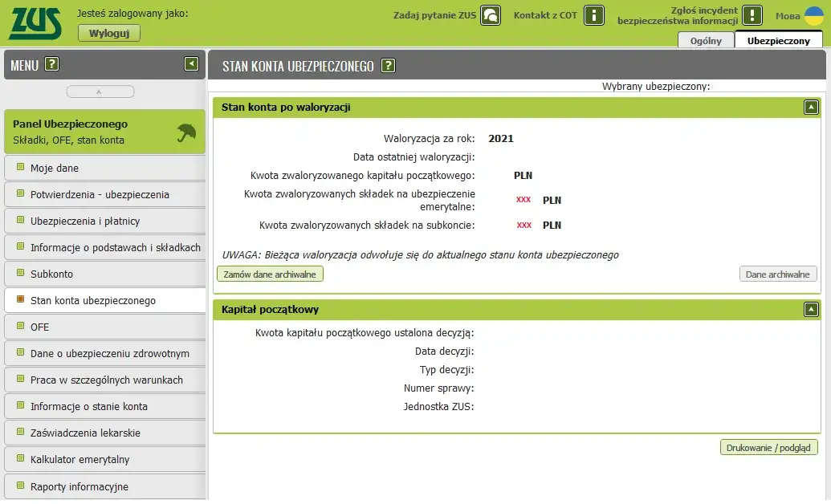Switch to the Ogólny tab
This screenshot has width=831, height=504.
[x=706, y=40]
